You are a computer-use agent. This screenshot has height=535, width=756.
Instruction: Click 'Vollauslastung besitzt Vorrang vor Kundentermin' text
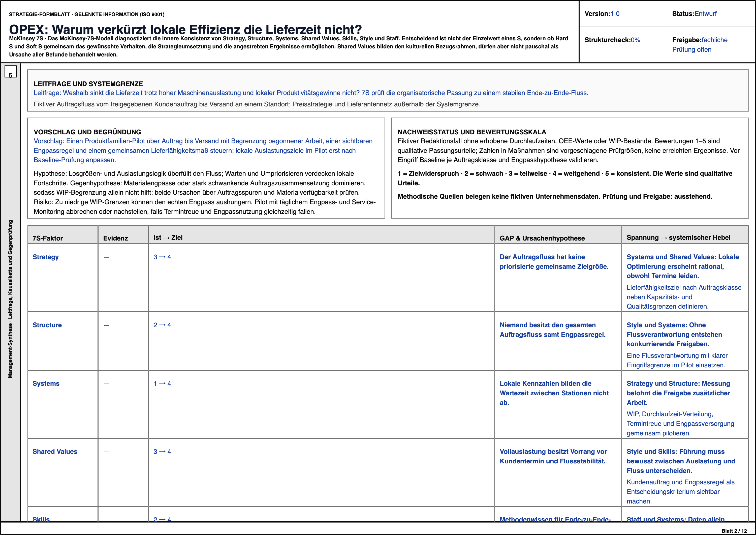(553, 456)
